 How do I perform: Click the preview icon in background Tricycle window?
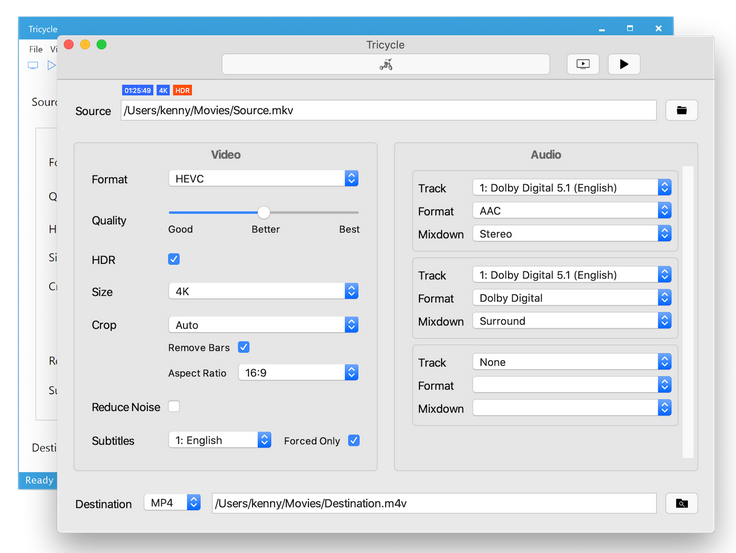33,65
